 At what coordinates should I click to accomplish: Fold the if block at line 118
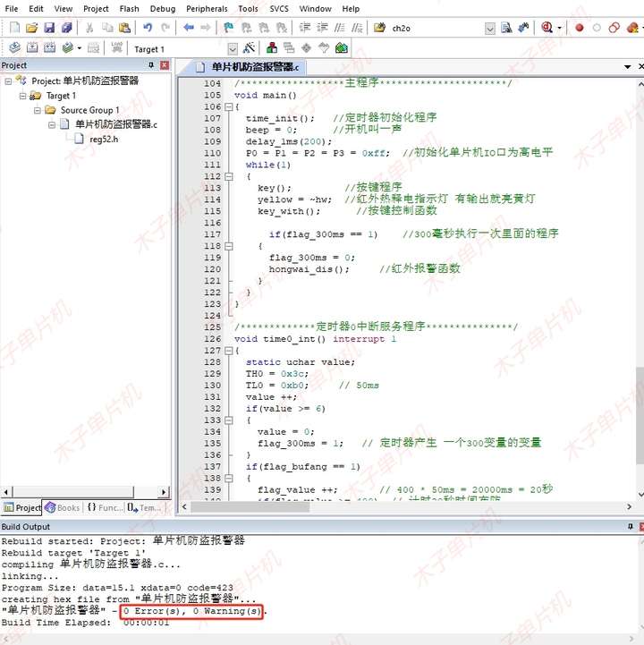pyautogui.click(x=229, y=246)
